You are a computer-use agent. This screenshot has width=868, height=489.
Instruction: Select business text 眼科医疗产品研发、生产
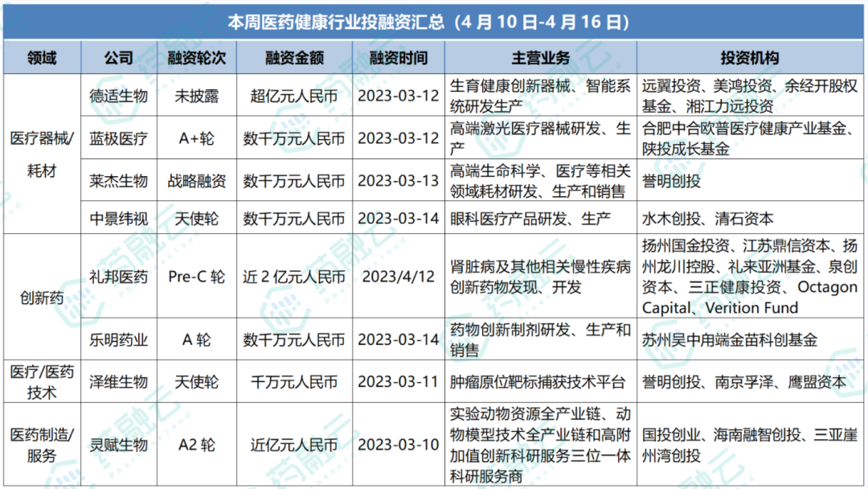point(530,218)
